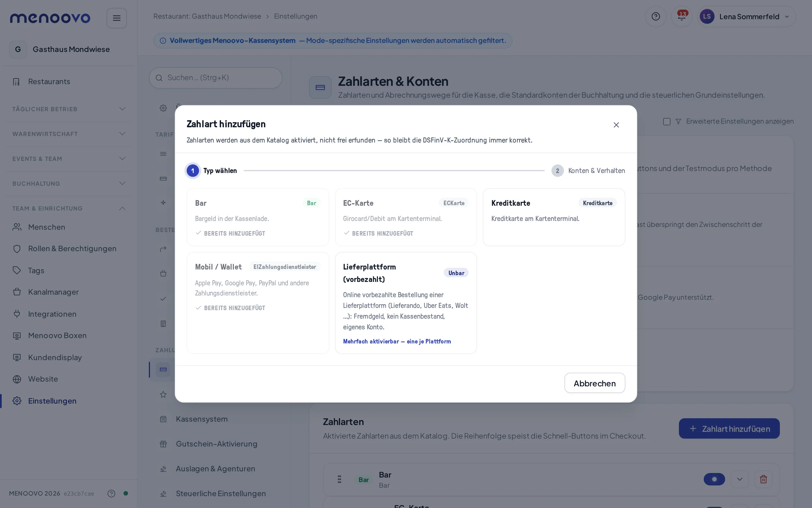The image size is (812, 508).
Task: Click the footer help circle icon
Action: (x=111, y=493)
